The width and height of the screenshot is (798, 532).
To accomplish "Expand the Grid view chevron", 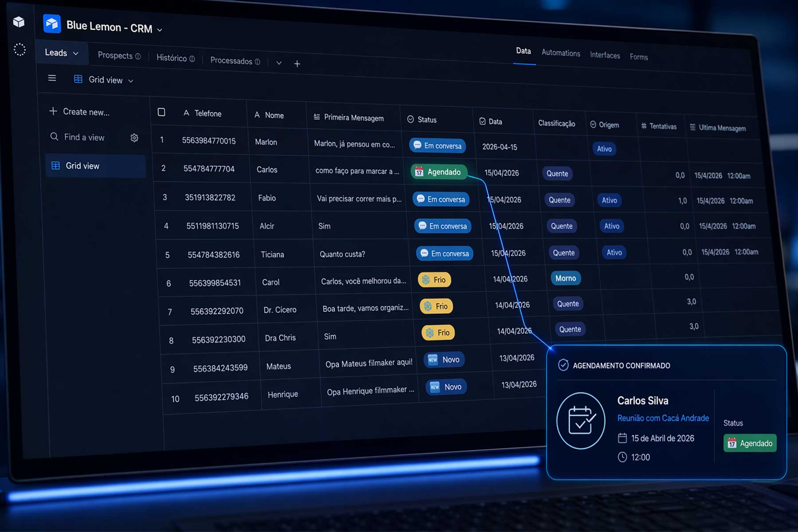I will tap(130, 81).
